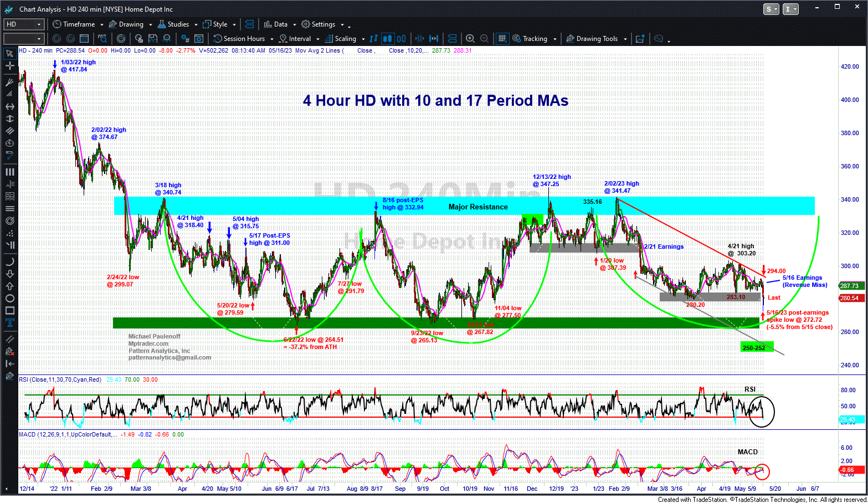Viewport: 868px width, 503px height.
Task: Click the save analysis icon in toolbar
Action: (x=152, y=39)
